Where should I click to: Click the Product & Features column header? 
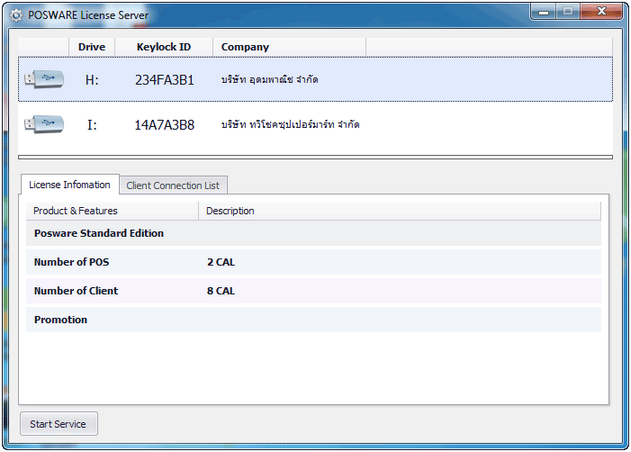click(75, 211)
